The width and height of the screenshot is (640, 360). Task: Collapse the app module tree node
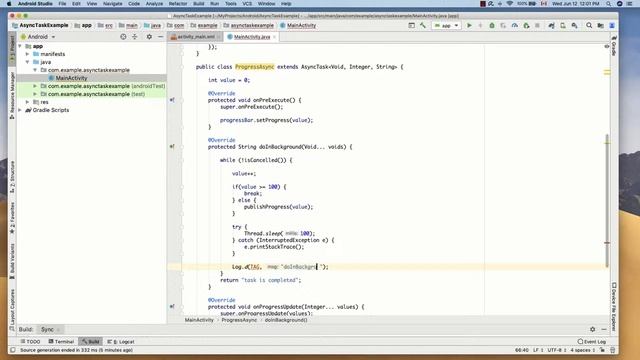(x=20, y=46)
